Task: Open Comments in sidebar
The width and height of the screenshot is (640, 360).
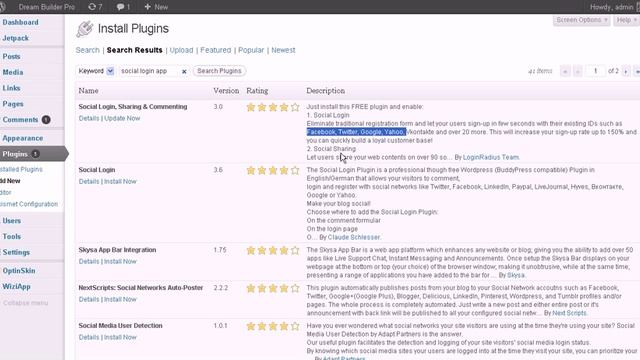Action: (20, 120)
